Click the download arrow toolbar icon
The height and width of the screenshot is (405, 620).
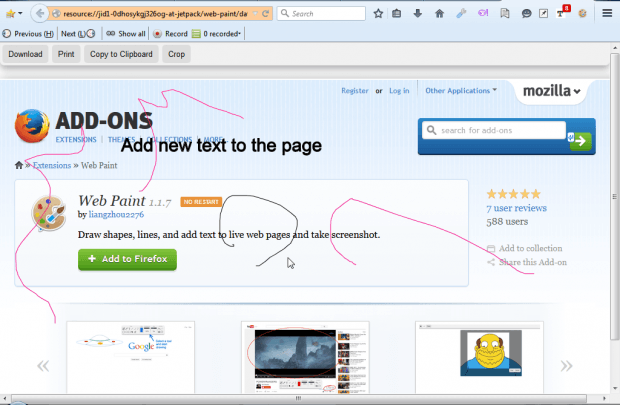click(419, 14)
